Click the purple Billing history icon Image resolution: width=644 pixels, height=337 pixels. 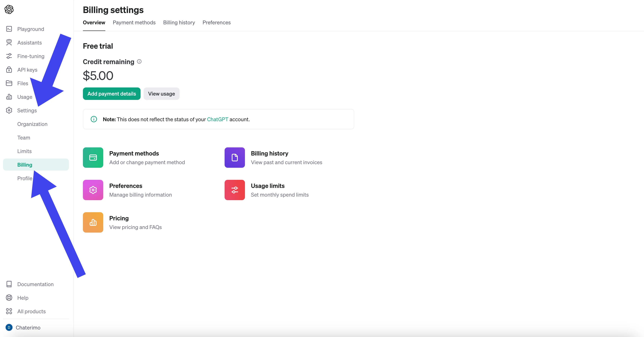coord(235,158)
